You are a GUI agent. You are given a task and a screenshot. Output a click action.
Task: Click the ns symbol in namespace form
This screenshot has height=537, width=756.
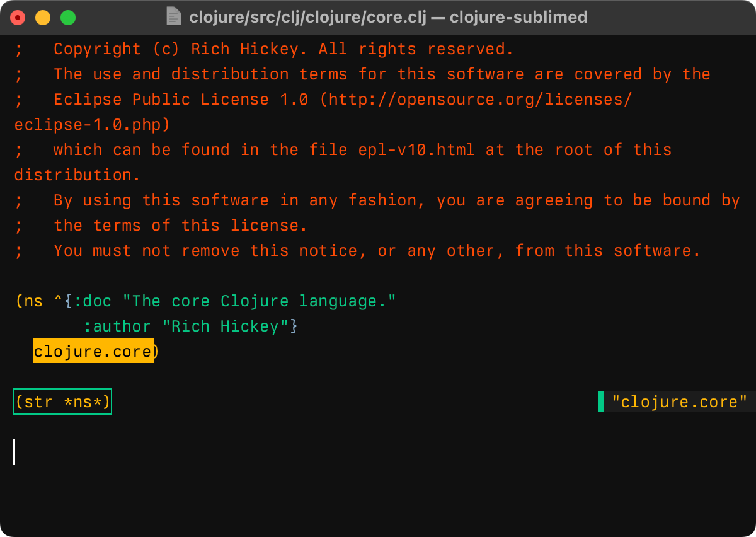pos(33,301)
